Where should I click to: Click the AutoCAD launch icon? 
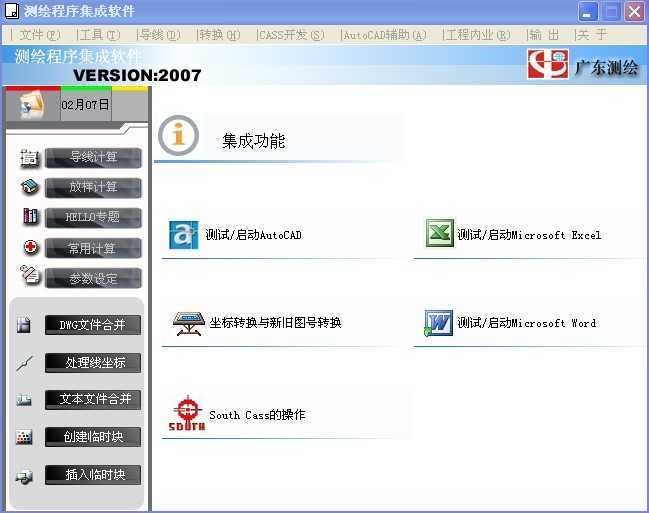tap(184, 235)
